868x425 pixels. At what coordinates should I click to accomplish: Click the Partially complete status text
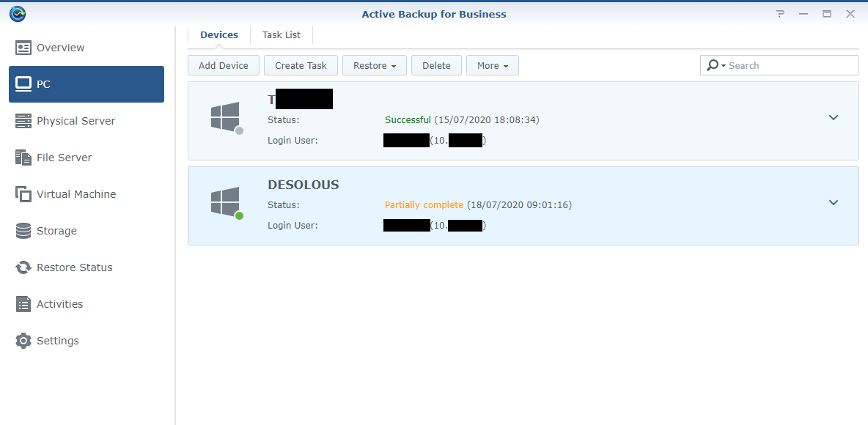424,204
